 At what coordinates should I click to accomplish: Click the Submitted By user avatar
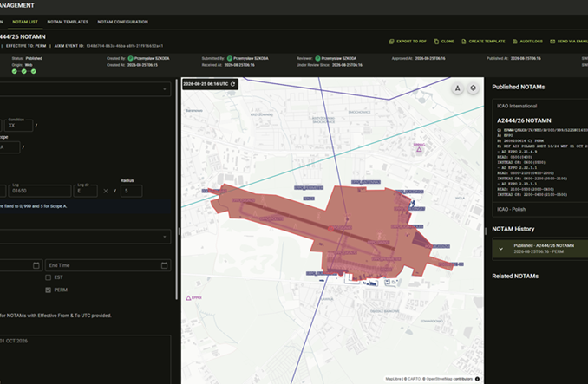tap(230, 58)
